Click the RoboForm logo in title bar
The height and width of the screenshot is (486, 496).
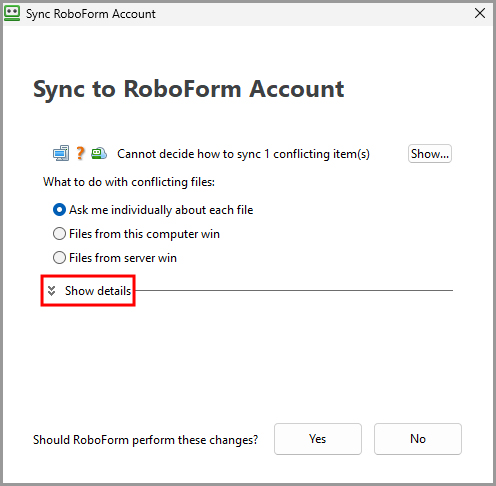tap(12, 14)
